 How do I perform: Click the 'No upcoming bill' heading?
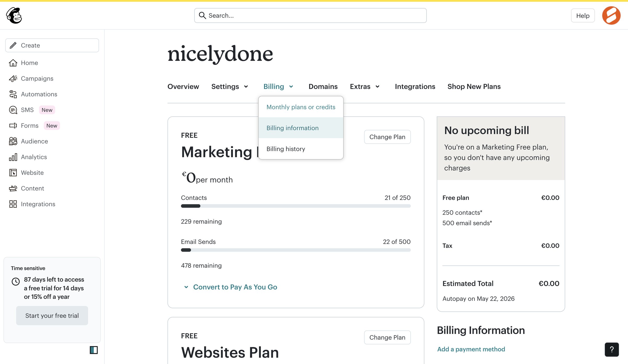[486, 130]
